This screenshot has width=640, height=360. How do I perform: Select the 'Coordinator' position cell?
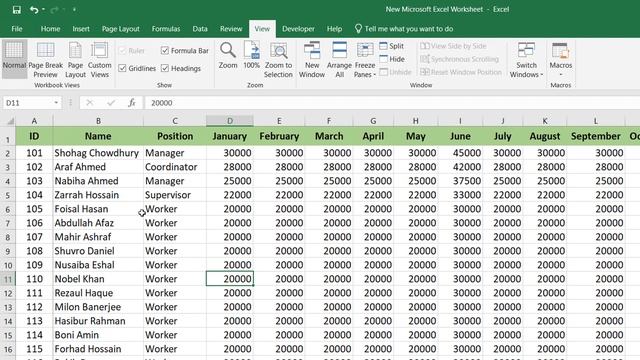(175, 167)
